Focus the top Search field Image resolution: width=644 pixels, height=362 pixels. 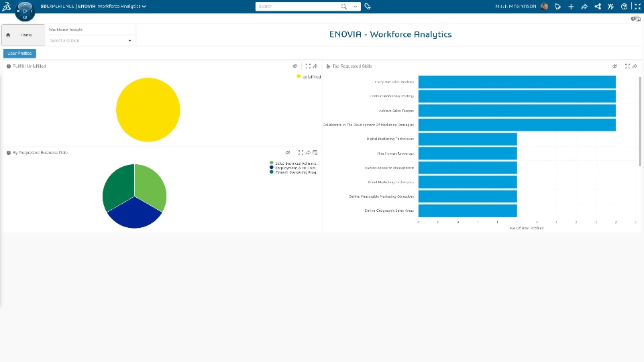[x=298, y=7]
